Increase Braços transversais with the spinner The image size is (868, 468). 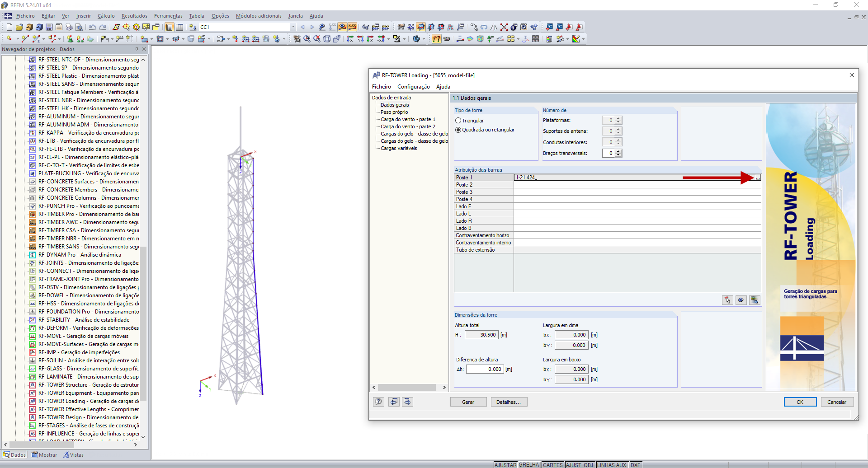(619, 151)
